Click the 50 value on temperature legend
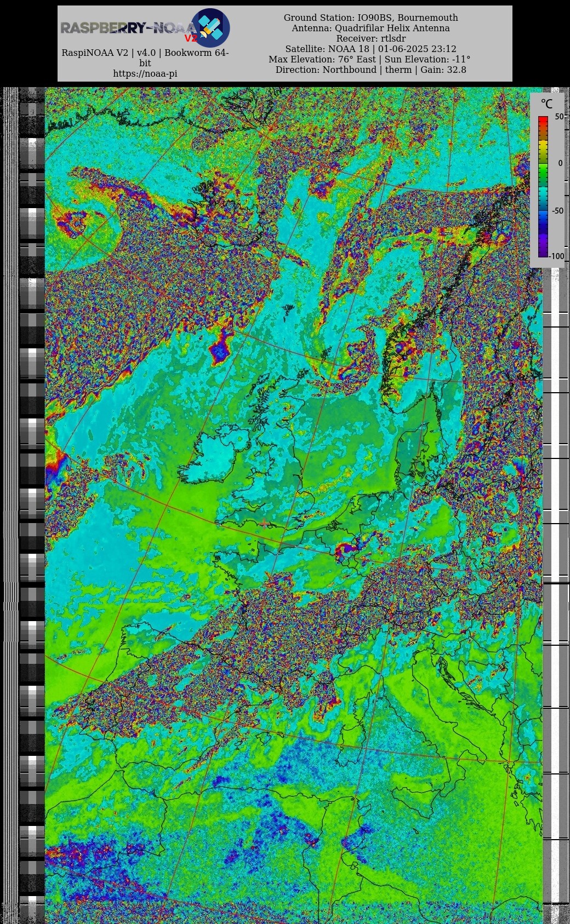 [x=558, y=117]
